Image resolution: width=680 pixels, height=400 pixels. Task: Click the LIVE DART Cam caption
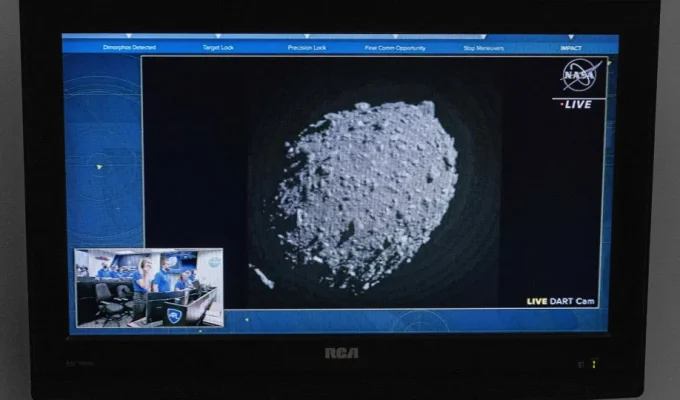pos(560,301)
